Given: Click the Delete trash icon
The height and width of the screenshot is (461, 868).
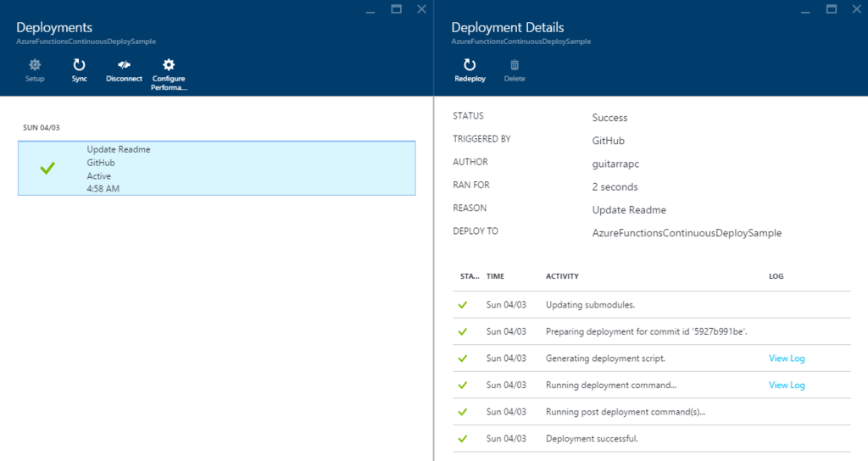Looking at the screenshot, I should 515,65.
